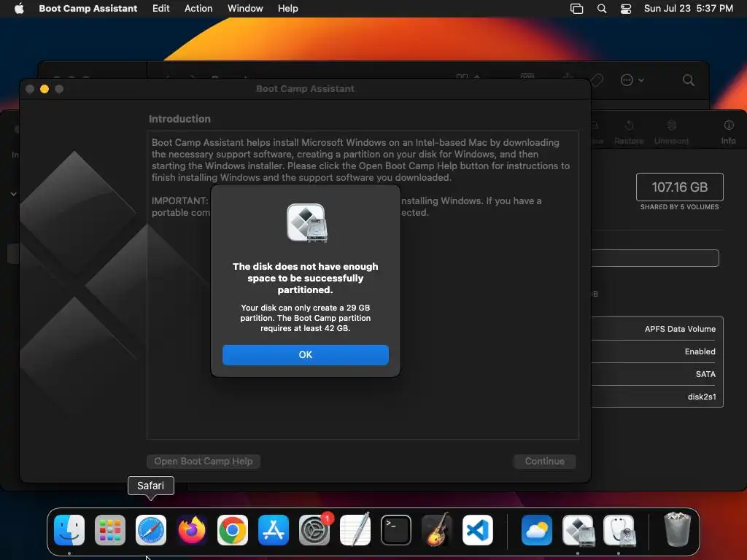Launch Safari from the Dock

click(151, 530)
